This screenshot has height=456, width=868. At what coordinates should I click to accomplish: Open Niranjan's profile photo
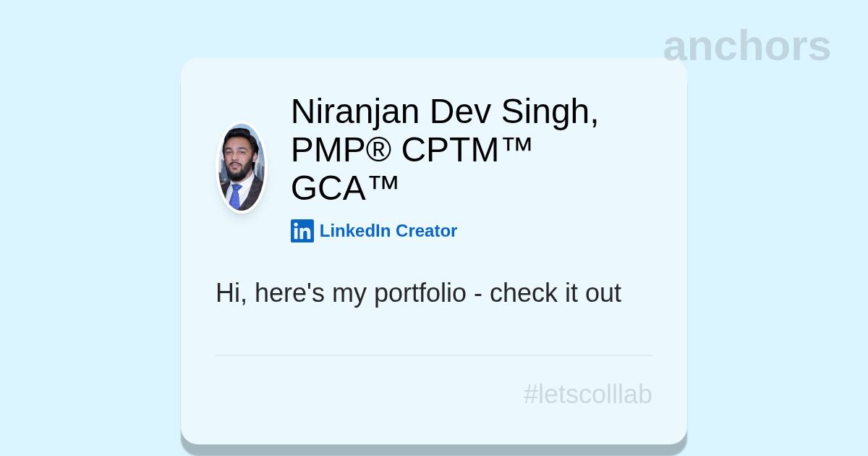pos(242,168)
